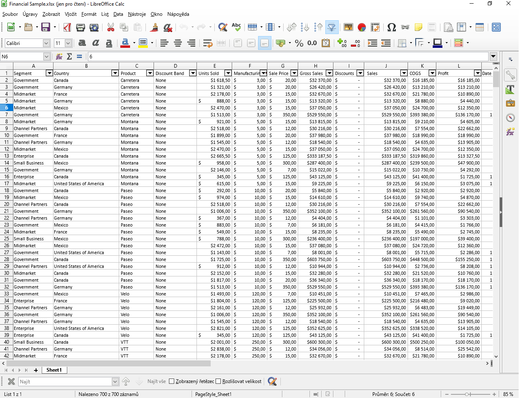Export directly as PDF icon
This screenshot has height=398, width=519.
click(67, 27)
